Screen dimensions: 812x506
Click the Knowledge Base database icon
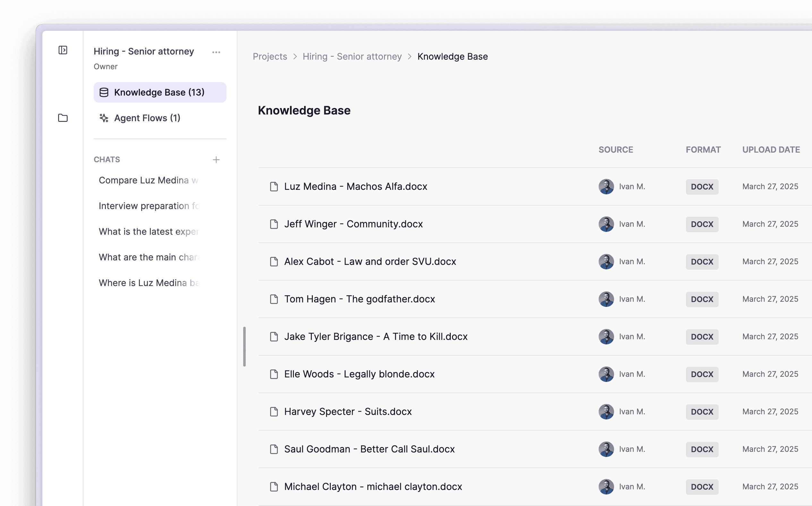click(104, 92)
